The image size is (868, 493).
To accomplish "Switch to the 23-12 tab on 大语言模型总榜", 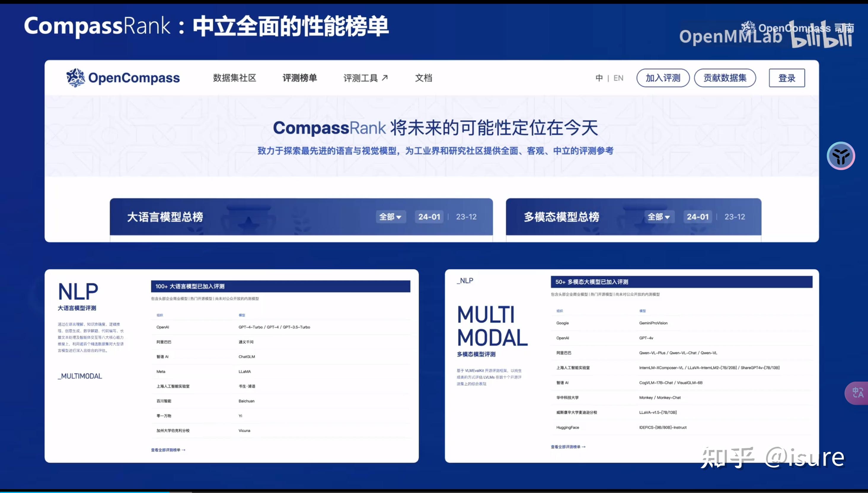I will click(x=467, y=217).
